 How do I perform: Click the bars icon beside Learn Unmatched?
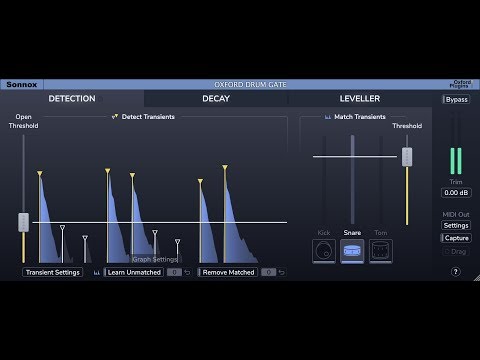point(97,273)
